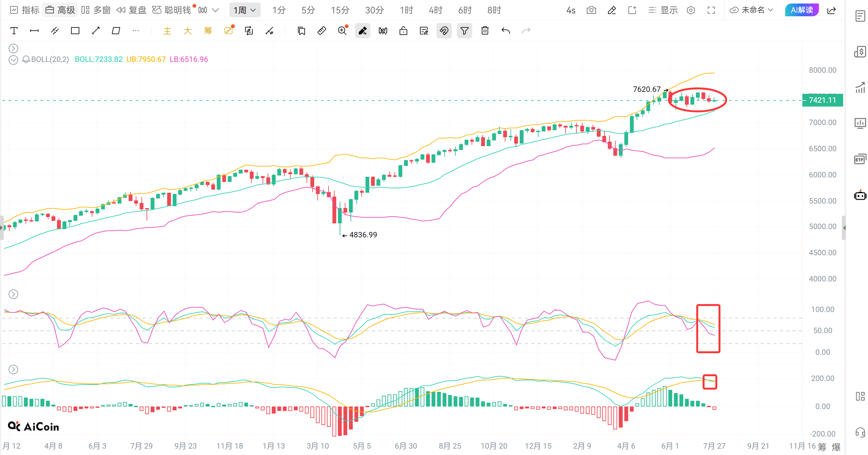The height and width of the screenshot is (455, 868).
Task: Select the 15分 timeframe
Action: [x=340, y=10]
